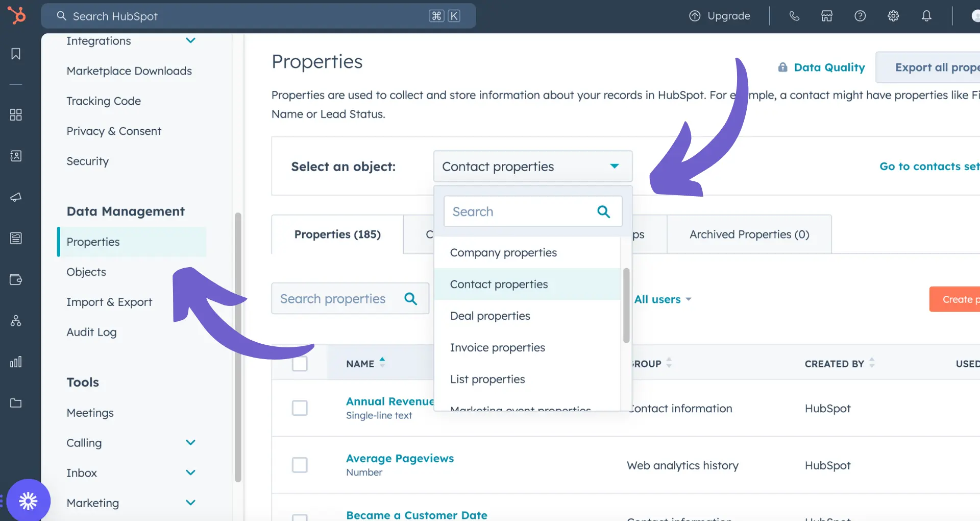Click the Upgrade arrow icon
This screenshot has height=521, width=980.
(695, 16)
